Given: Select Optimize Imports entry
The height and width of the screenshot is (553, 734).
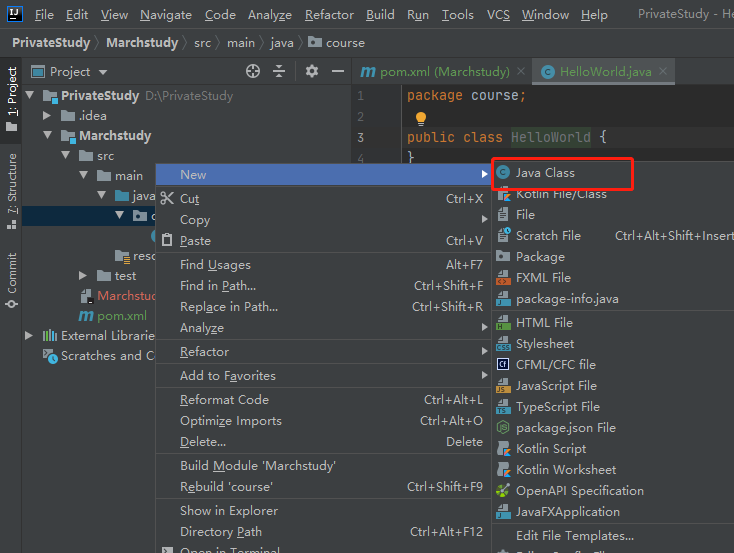Looking at the screenshot, I should 323,420.
